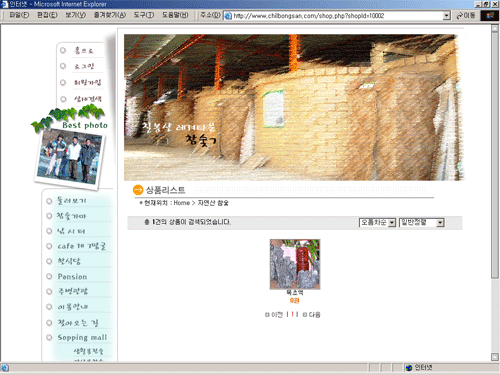Open the charcoal product thumbnail image
This screenshot has width=500, height=375.
(x=295, y=264)
